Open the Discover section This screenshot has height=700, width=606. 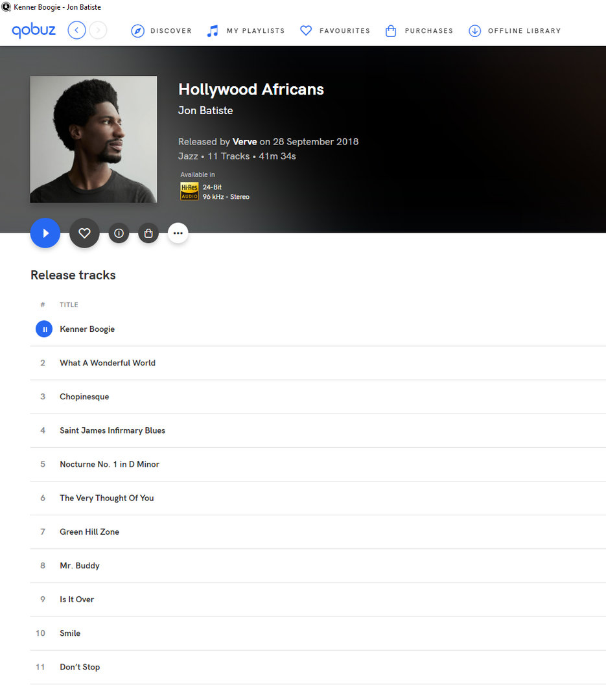click(x=161, y=31)
